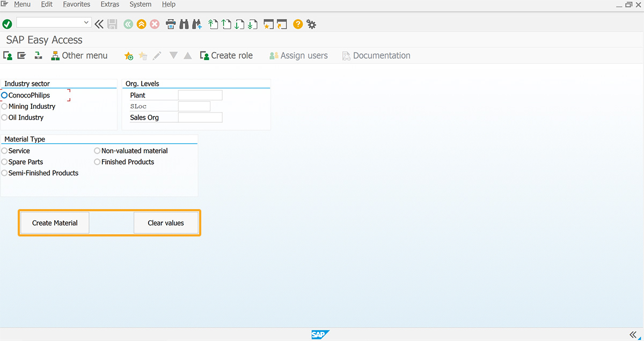Click the SAP logo in status bar
The image size is (644, 341).
(320, 335)
